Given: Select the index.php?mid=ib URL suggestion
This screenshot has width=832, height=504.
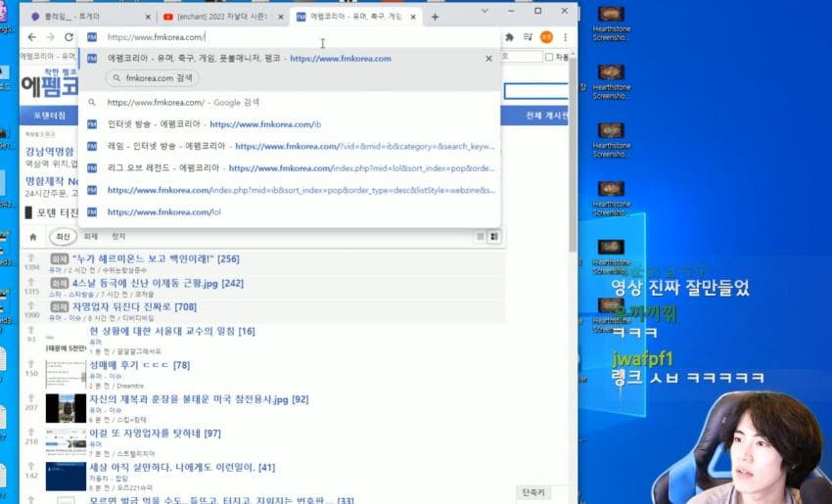Looking at the screenshot, I should point(289,190).
